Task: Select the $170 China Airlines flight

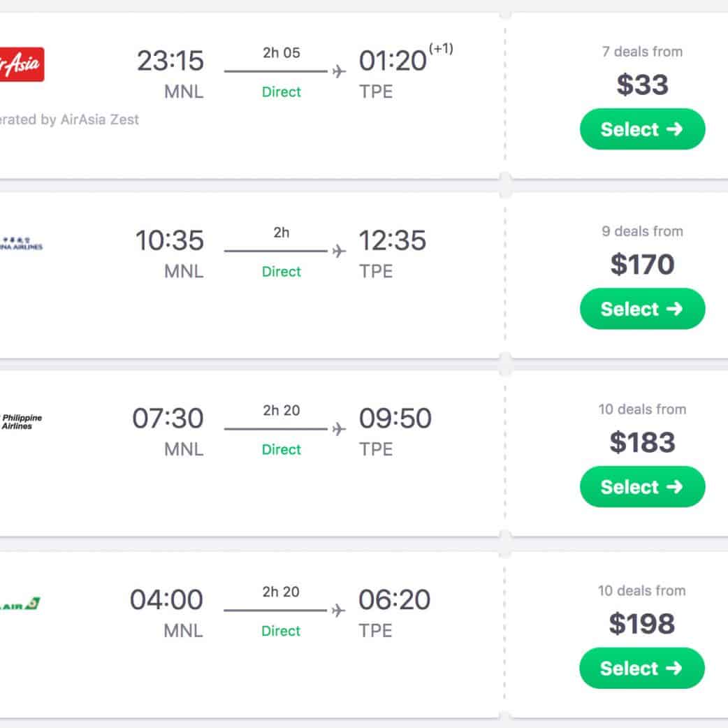Action: coord(642,309)
